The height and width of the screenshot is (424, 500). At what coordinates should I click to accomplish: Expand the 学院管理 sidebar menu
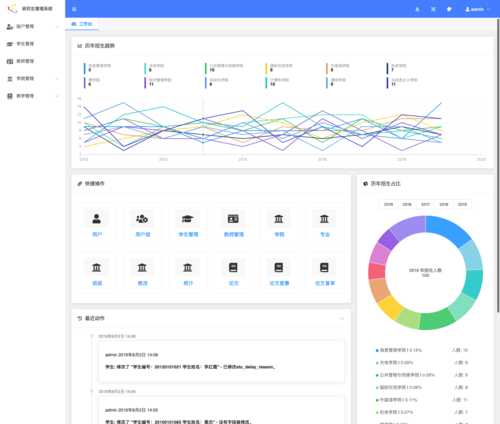32,78
